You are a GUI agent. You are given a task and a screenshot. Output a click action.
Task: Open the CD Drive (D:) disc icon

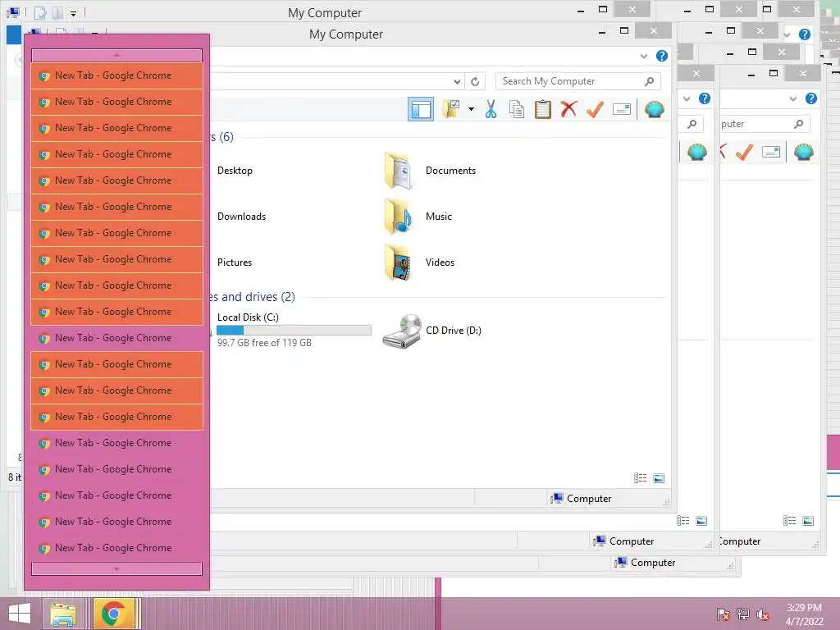coord(402,331)
